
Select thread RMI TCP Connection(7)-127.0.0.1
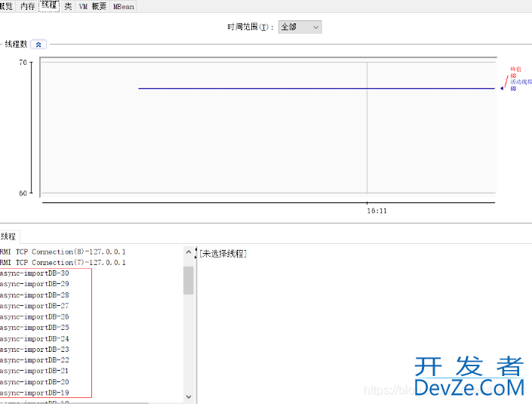click(x=63, y=263)
